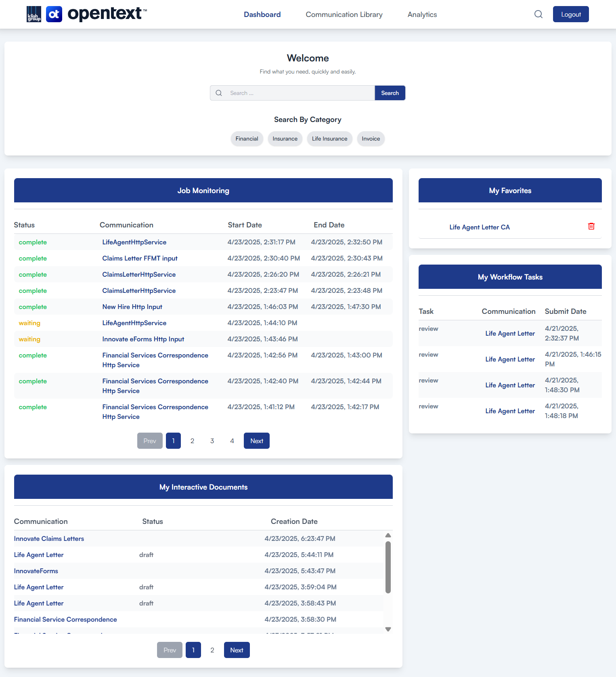Click the scrollbar up arrow in Interactive Documents
This screenshot has height=677, width=616.
pos(388,535)
